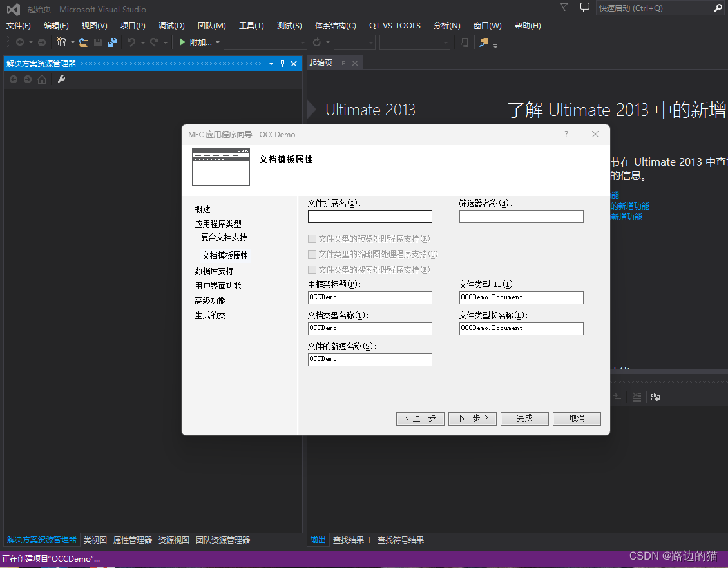This screenshot has width=728, height=568.
Task: Click the 完成 (Finish) button
Action: [x=524, y=418]
